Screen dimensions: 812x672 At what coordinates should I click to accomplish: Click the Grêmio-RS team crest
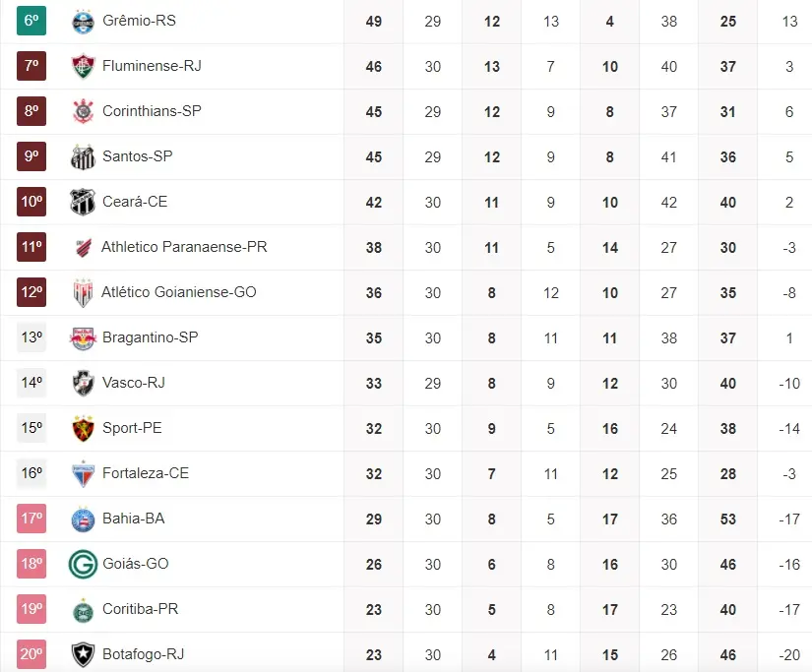click(83, 21)
